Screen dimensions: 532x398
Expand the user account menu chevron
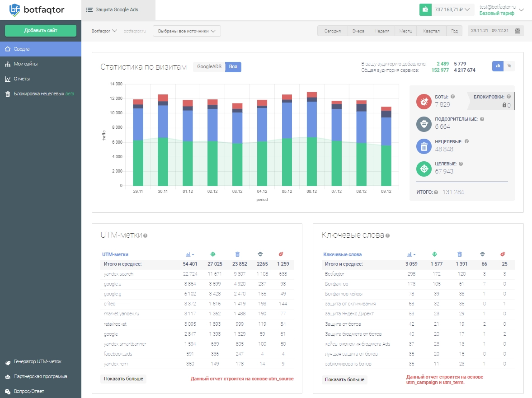[x=522, y=9]
